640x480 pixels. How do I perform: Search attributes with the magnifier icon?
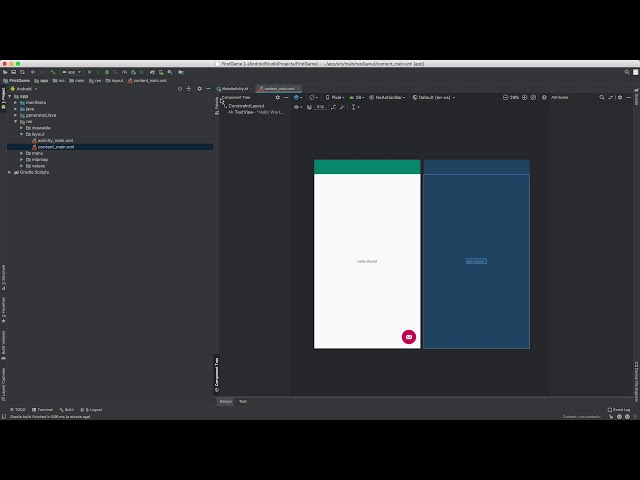coord(602,98)
